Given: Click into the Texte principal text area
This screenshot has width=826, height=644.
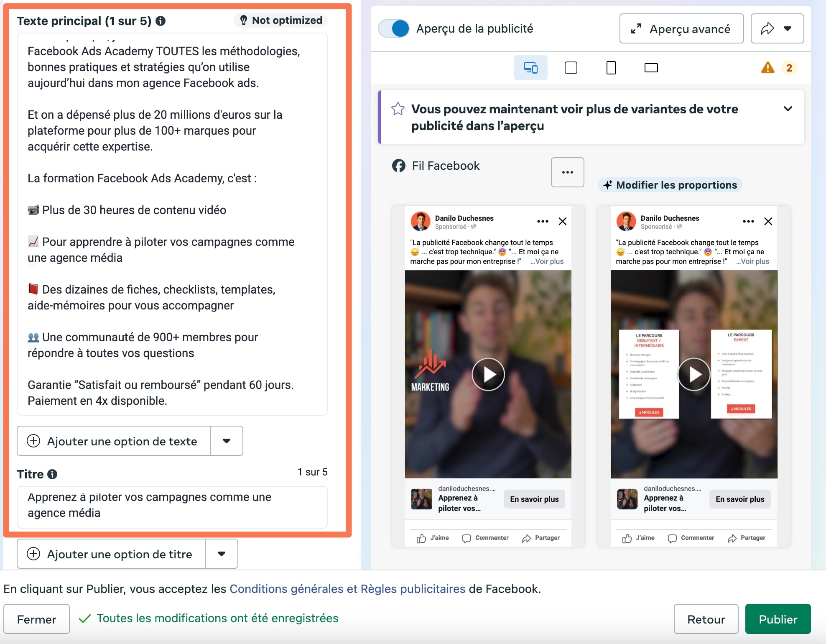Looking at the screenshot, I should point(172,224).
